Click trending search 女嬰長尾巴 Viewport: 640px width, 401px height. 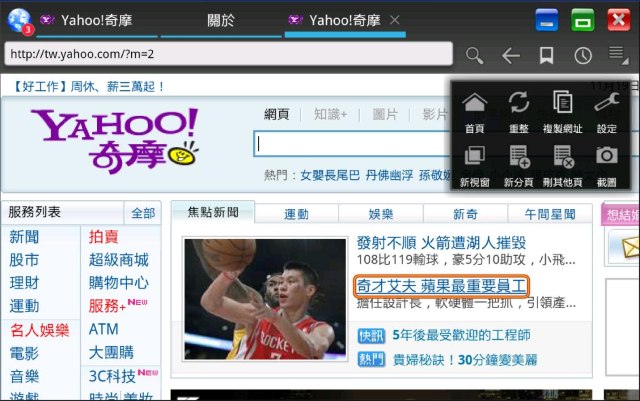[330, 176]
